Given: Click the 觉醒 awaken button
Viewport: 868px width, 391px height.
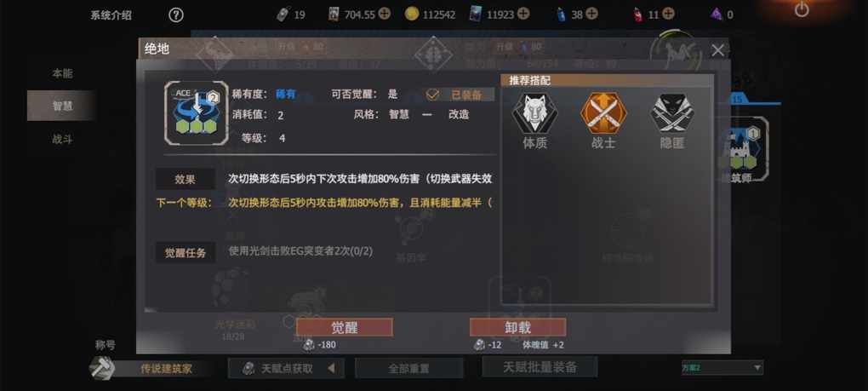Looking at the screenshot, I should click(345, 327).
